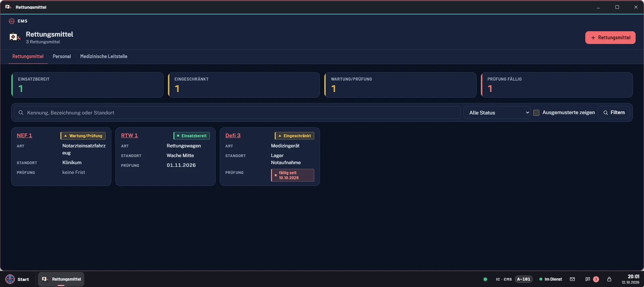Click the IC · EMS label in the taskbar
The height and width of the screenshot is (287, 644).
tap(504, 279)
